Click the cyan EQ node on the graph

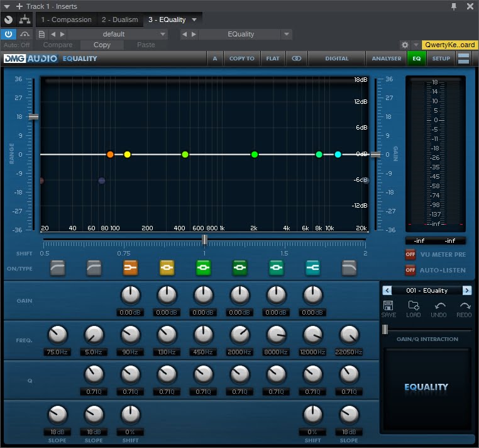pyautogui.click(x=338, y=154)
